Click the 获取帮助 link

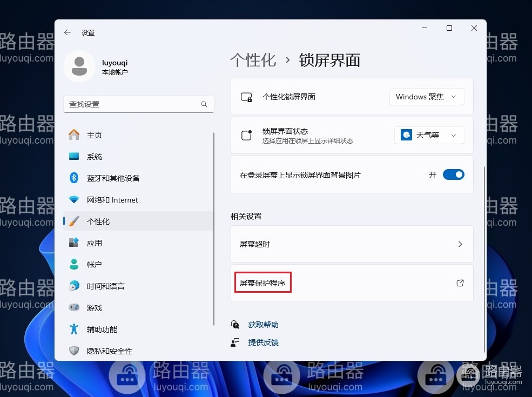point(263,325)
